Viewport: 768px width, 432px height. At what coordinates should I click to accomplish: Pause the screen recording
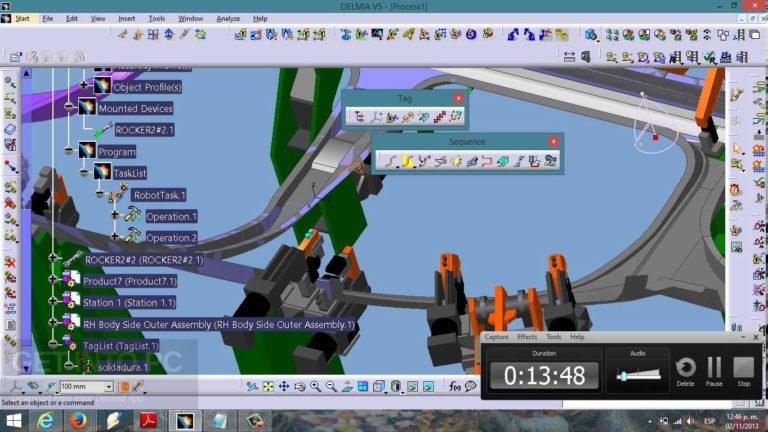pyautogui.click(x=714, y=372)
